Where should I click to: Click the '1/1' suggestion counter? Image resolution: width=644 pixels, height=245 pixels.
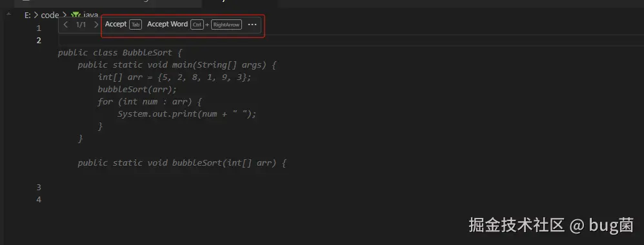[x=81, y=24]
